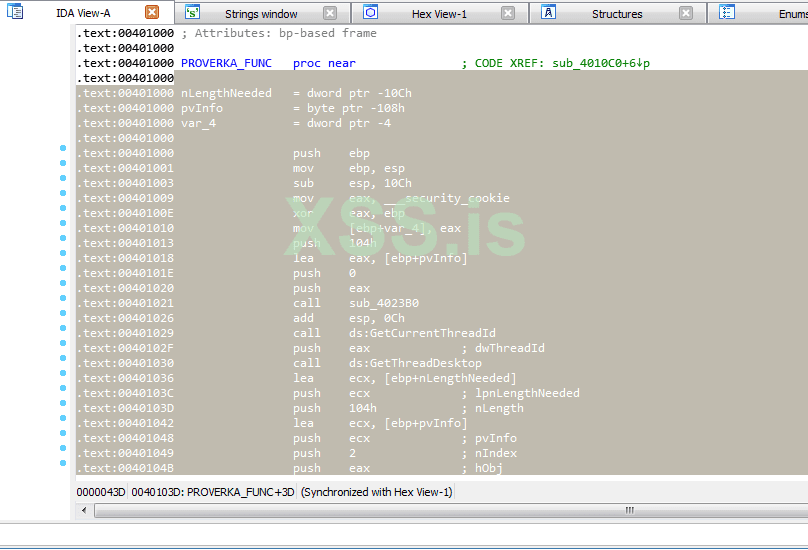Image resolution: width=808 pixels, height=550 pixels.
Task: Click the var_4 variable definition
Action: [x=198, y=123]
